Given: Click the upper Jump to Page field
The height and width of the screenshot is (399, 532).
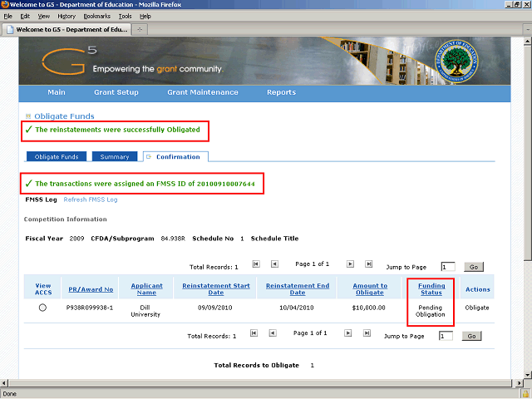Looking at the screenshot, I should (447, 267).
